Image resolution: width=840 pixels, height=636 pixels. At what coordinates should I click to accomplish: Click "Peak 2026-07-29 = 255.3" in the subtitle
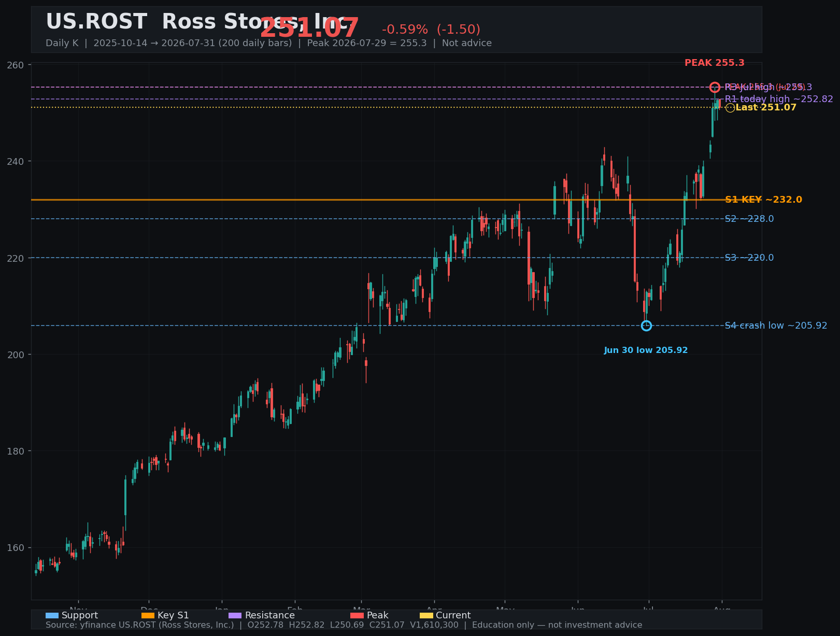367,43
